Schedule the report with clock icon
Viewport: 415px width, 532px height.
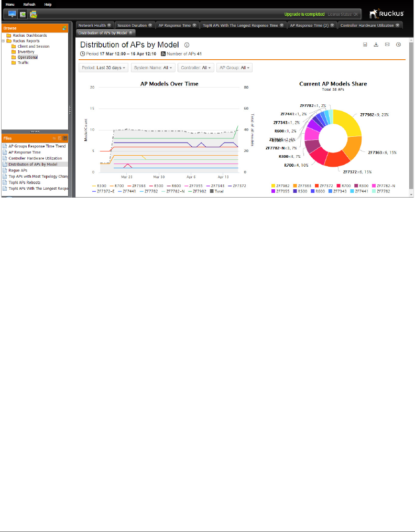click(x=398, y=45)
